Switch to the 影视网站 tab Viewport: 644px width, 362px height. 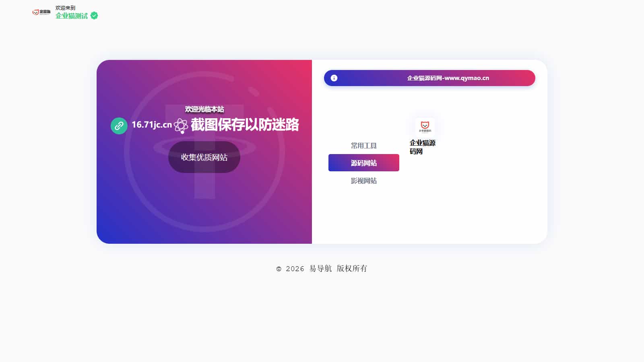(364, 181)
